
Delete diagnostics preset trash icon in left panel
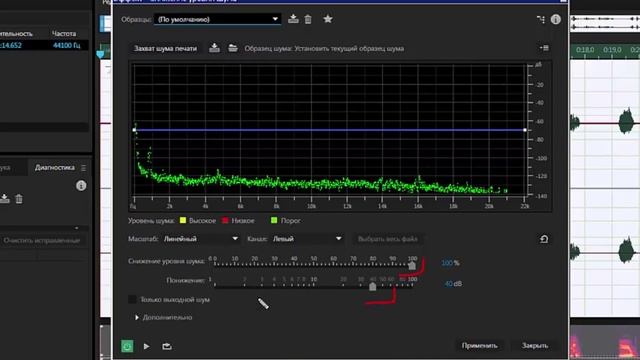tap(19, 199)
